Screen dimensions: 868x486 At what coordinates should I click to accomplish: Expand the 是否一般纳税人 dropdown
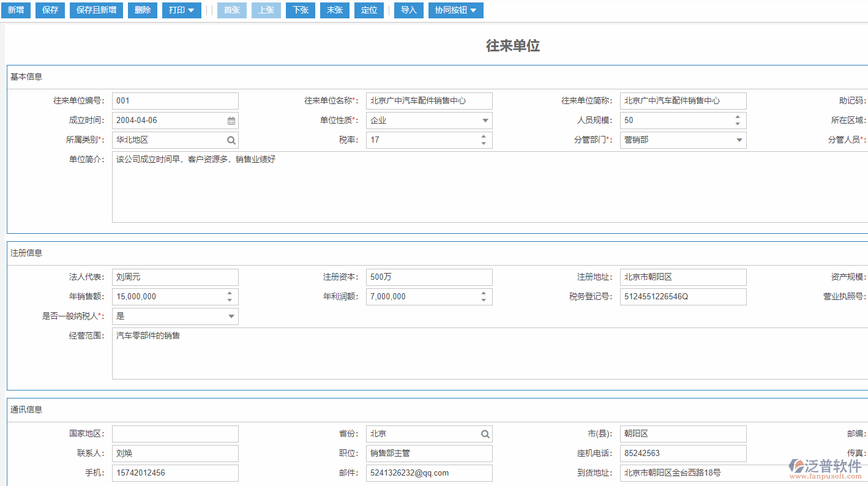click(x=231, y=316)
